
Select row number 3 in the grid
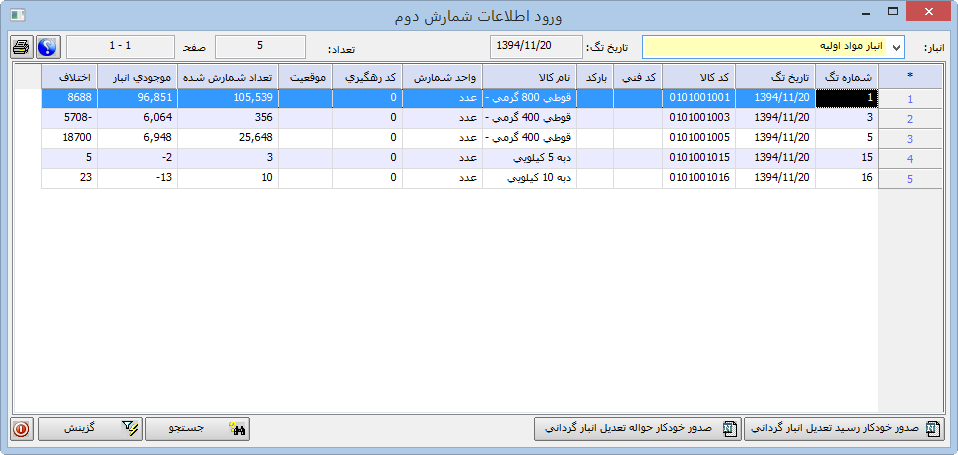pos(909,139)
